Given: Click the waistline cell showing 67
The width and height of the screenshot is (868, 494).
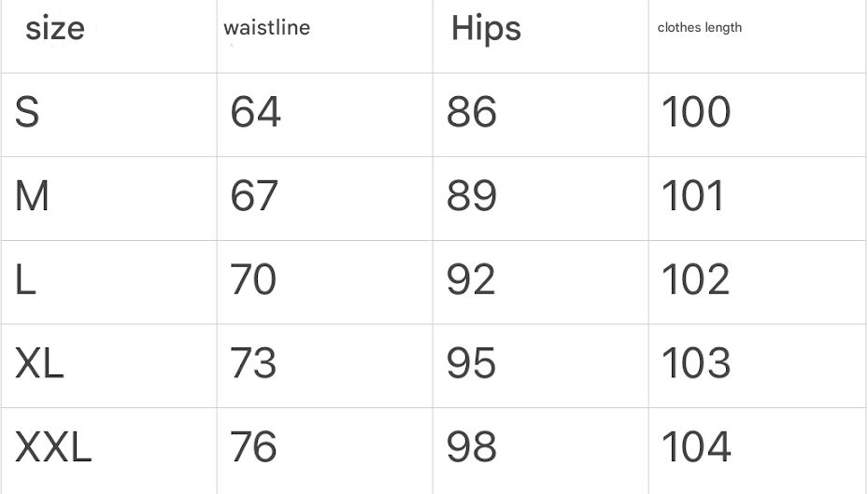Looking at the screenshot, I should [x=254, y=197].
